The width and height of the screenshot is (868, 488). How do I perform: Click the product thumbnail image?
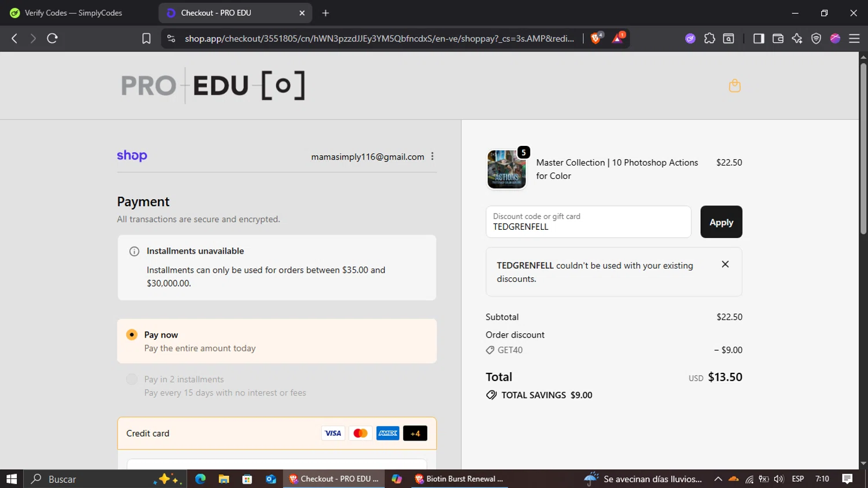pos(507,170)
